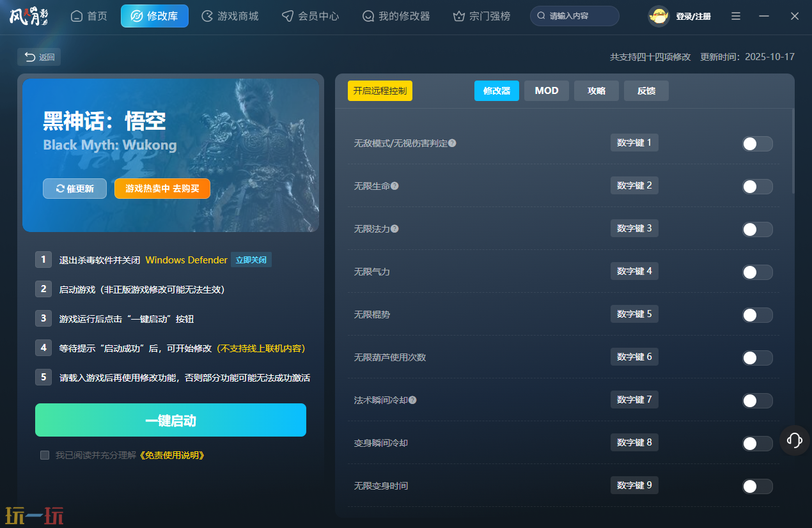Click the 无限葫芦使用次数 label text
The height and width of the screenshot is (528, 812).
point(390,357)
